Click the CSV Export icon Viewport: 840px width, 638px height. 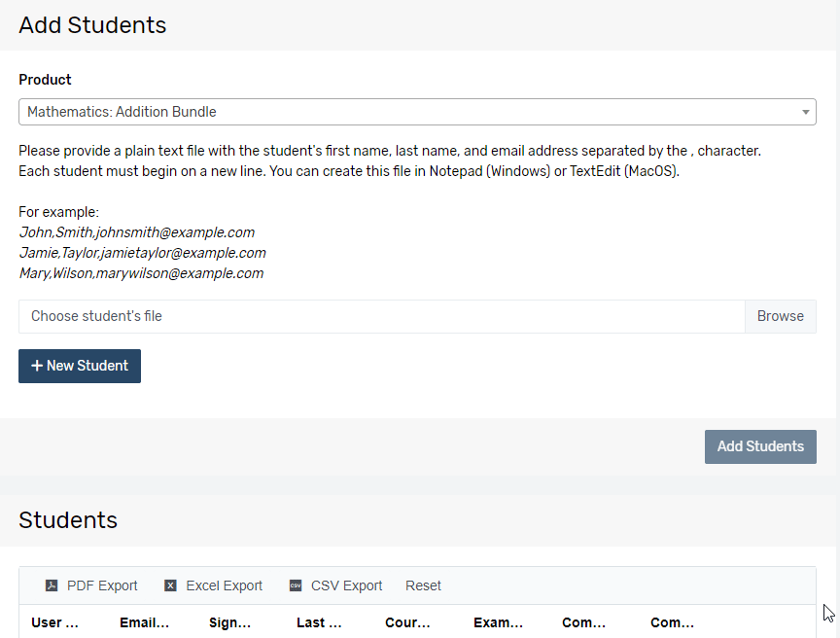(x=296, y=585)
